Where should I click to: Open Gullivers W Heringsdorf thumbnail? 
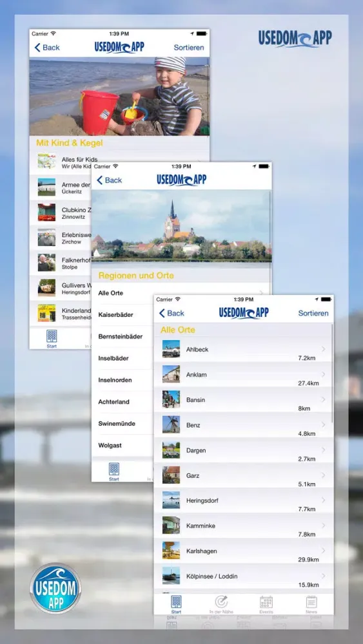pyautogui.click(x=46, y=288)
